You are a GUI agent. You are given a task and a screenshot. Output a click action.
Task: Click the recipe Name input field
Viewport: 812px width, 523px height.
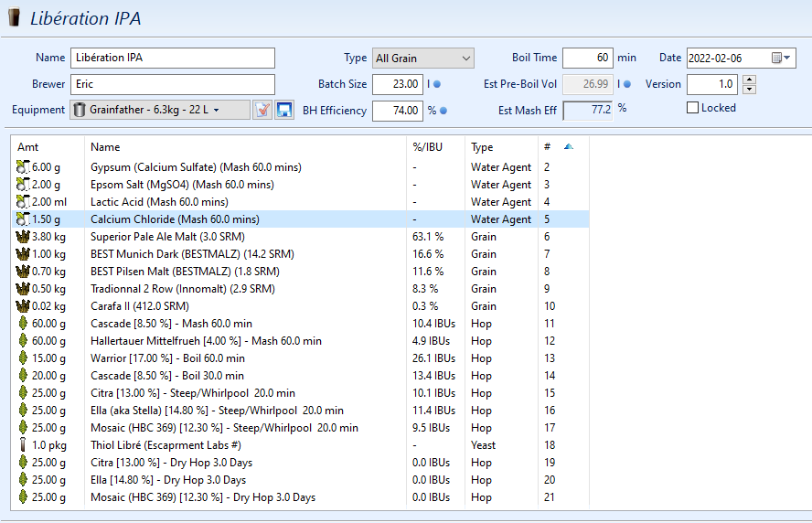coord(173,58)
